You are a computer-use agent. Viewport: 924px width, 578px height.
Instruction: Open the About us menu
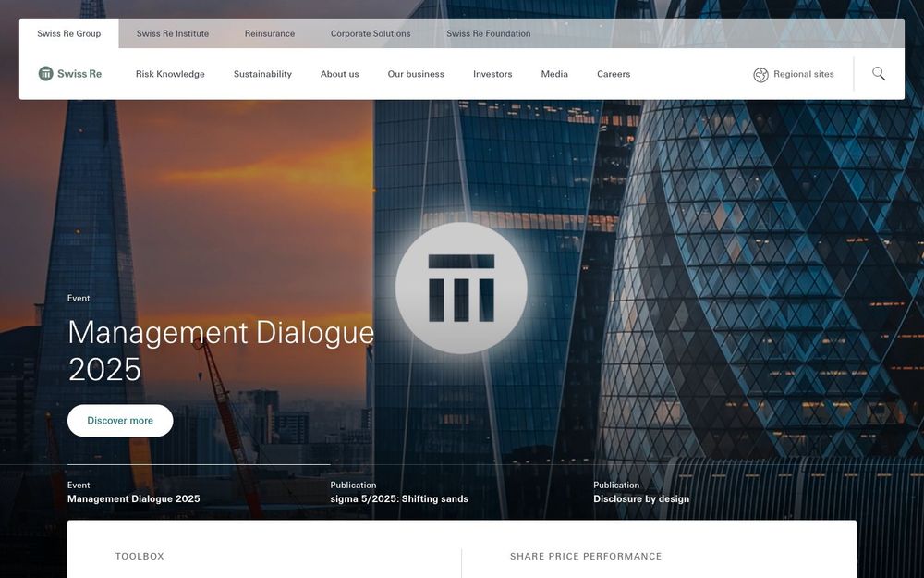pyautogui.click(x=339, y=72)
